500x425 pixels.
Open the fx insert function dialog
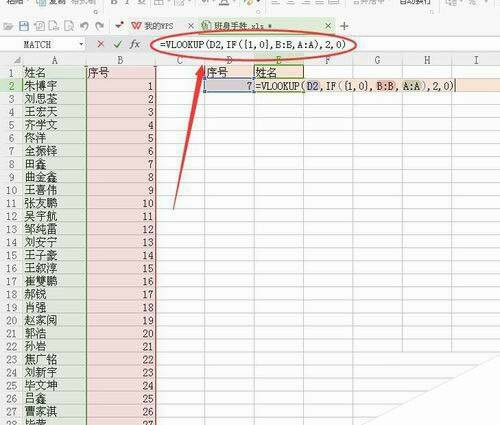[x=134, y=44]
